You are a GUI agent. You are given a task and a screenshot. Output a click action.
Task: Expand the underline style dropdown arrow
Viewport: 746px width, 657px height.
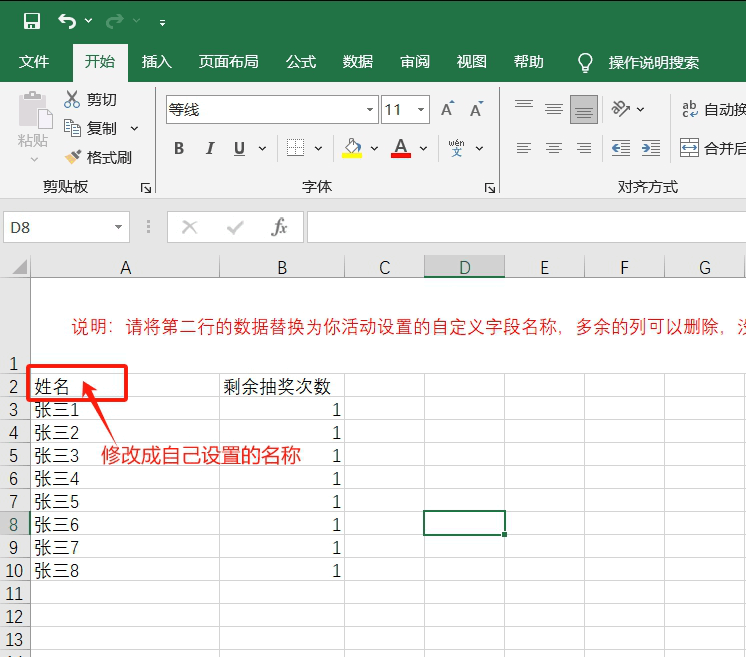[x=262, y=148]
